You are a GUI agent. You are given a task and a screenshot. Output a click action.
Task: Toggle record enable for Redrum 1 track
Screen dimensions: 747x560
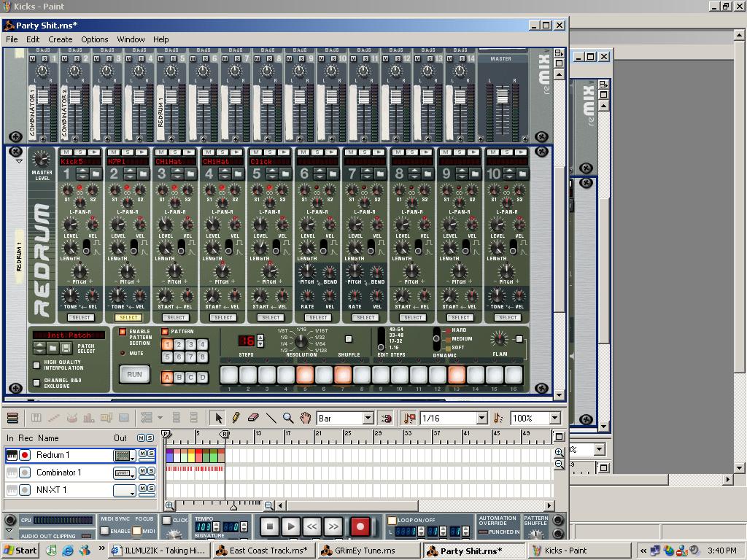point(25,455)
